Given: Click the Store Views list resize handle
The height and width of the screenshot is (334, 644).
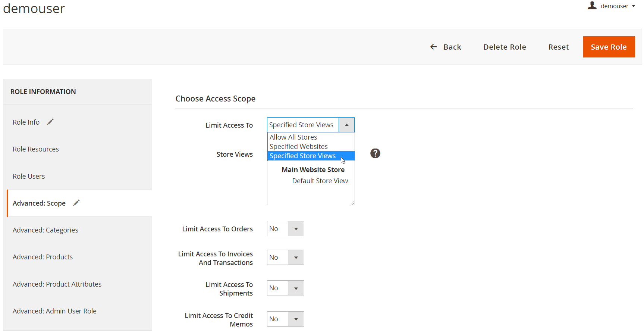Looking at the screenshot, I should pyautogui.click(x=352, y=203).
